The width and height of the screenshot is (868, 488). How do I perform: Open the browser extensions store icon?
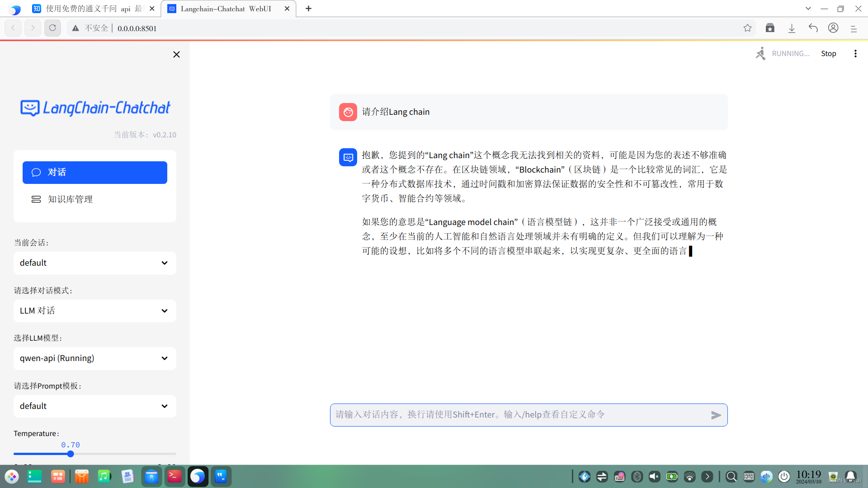point(770,28)
